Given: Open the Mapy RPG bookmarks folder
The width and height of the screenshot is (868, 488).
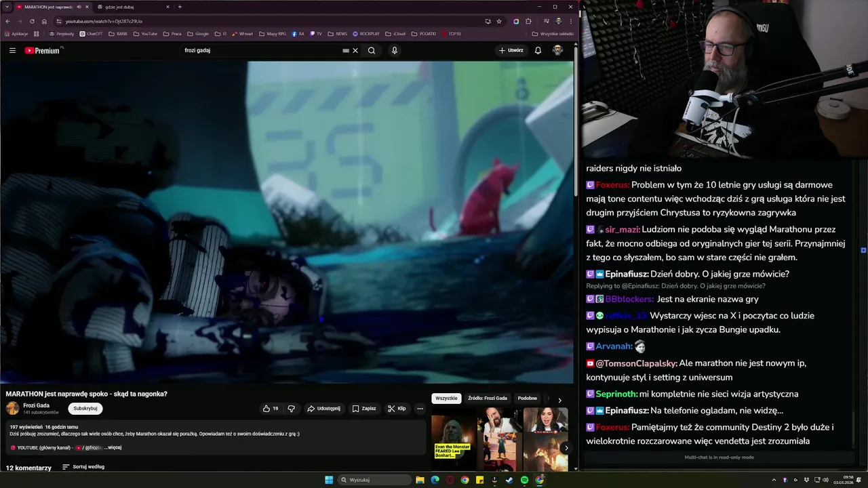Looking at the screenshot, I should point(272,34).
